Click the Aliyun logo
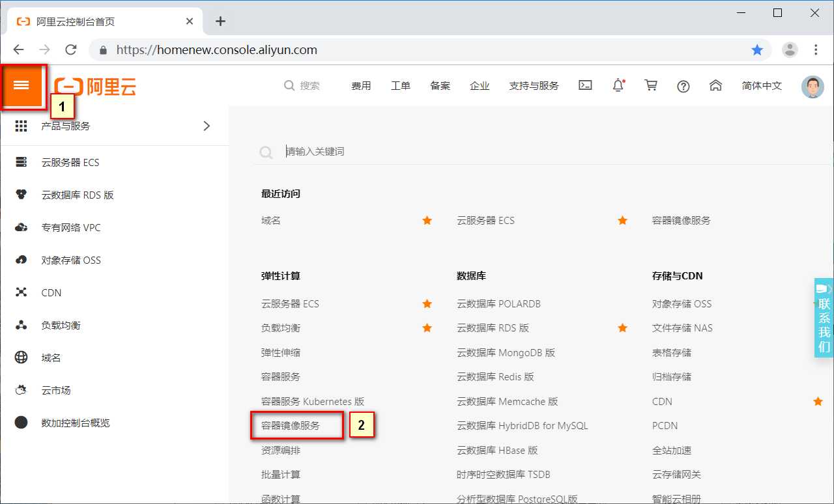This screenshot has width=834, height=504. [x=96, y=86]
